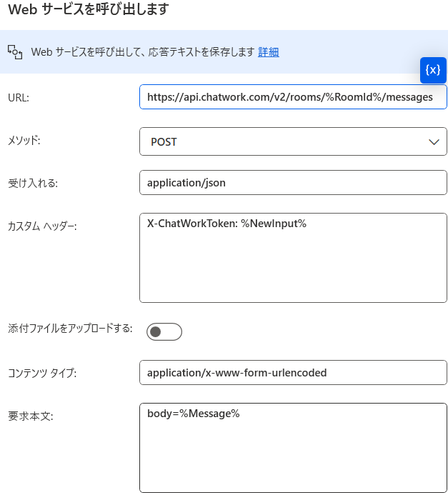448x495 pixels.
Task: Click the 要求本文: field label
Action: (31, 416)
